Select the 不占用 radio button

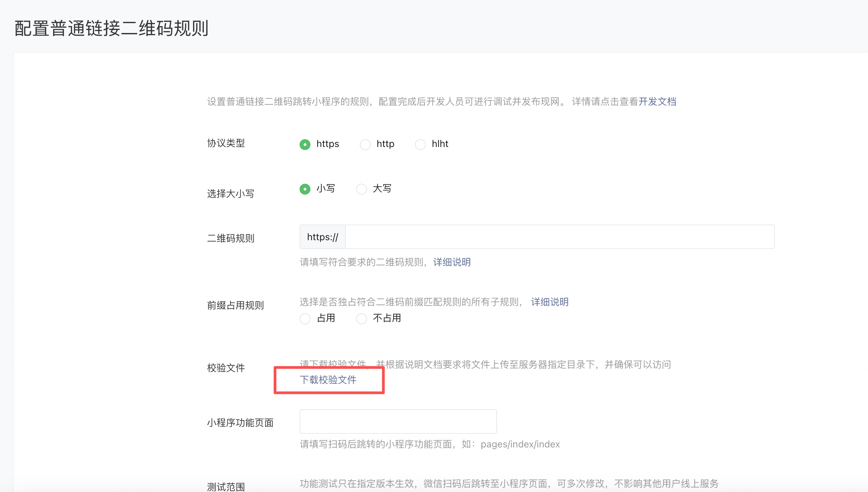pos(361,318)
